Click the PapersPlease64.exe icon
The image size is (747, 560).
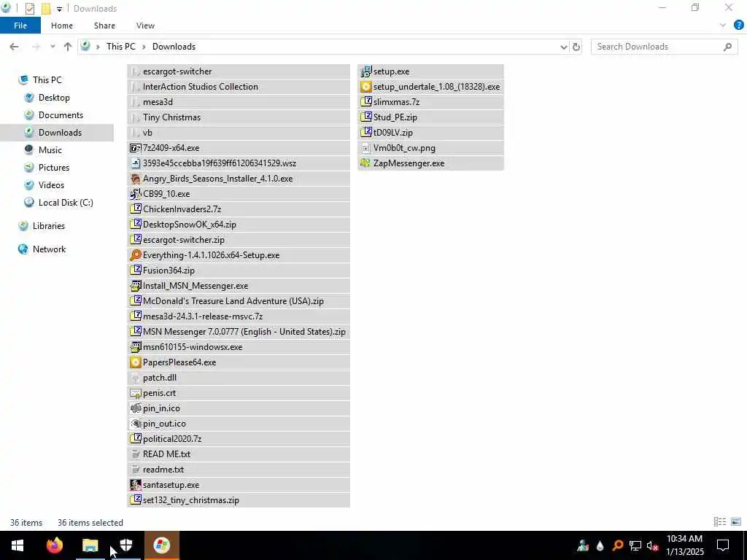pos(135,362)
